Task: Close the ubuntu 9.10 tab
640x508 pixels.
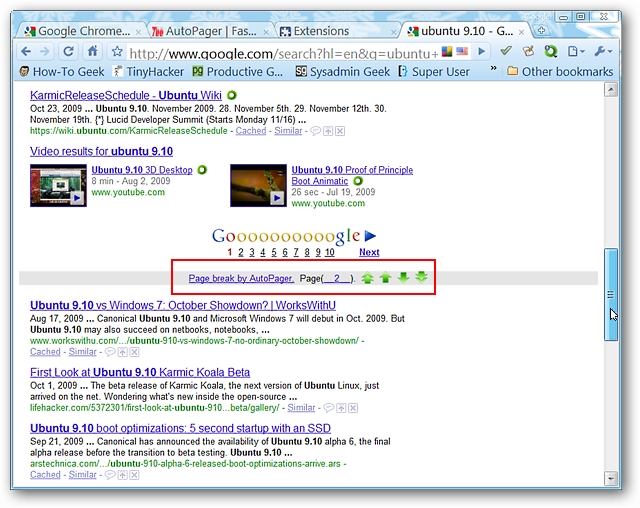Action: [521, 32]
